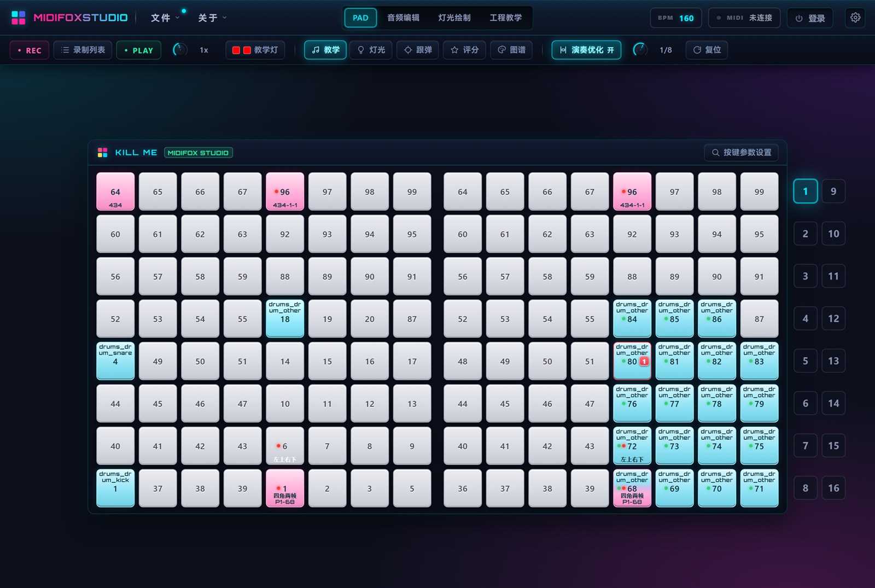Screen dimensions: 875x588
Task: Open the settings gear icon
Action: pos(855,18)
